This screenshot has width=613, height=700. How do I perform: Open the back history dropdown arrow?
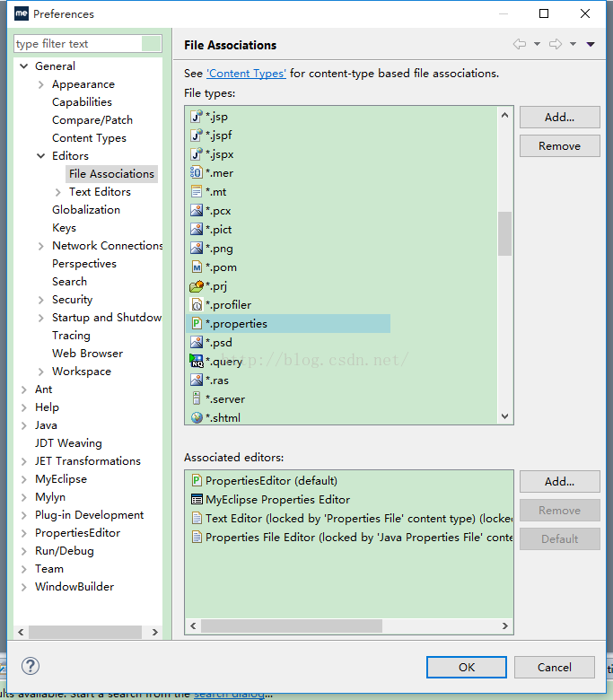point(537,44)
